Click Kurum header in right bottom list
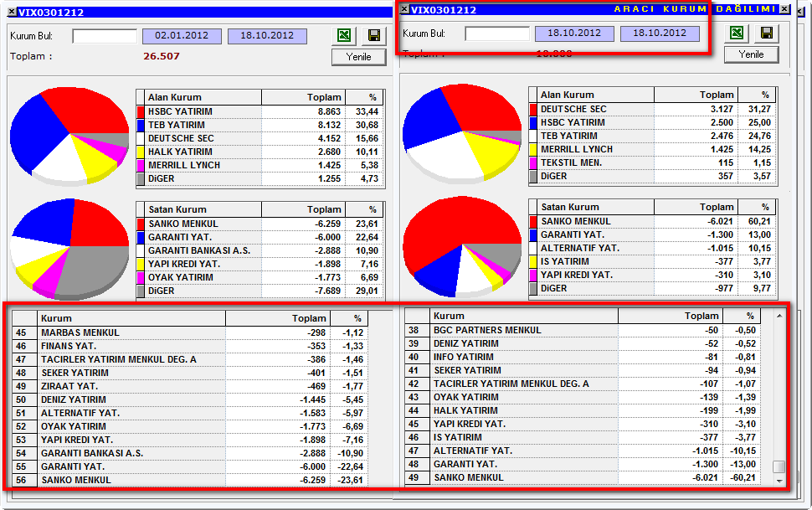Screen dimensions: 812x510 tap(524, 316)
